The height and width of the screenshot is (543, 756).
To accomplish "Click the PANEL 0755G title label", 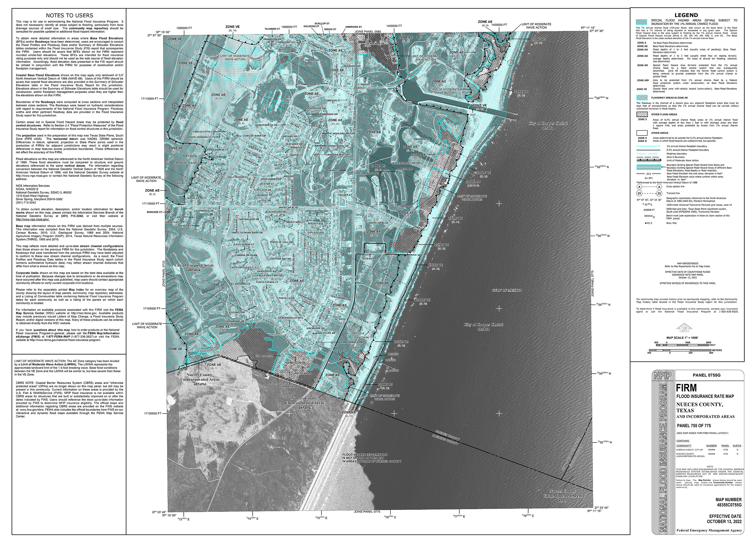I will point(706,375).
